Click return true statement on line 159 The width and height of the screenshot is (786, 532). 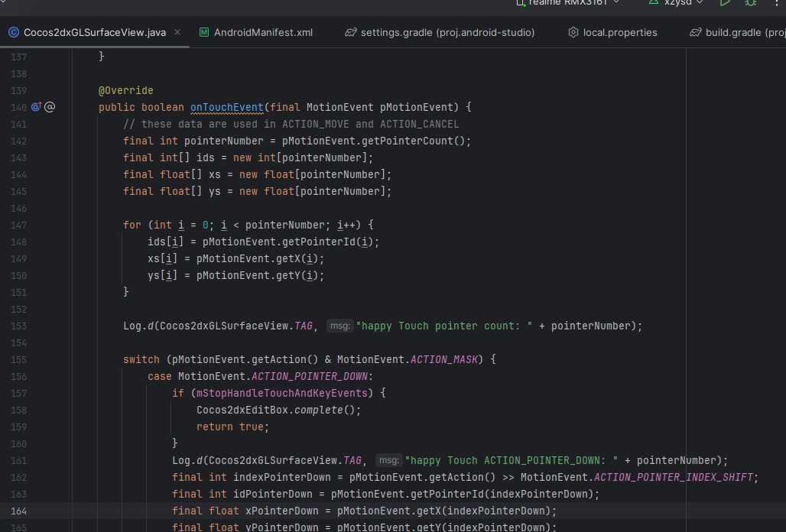[233, 427]
